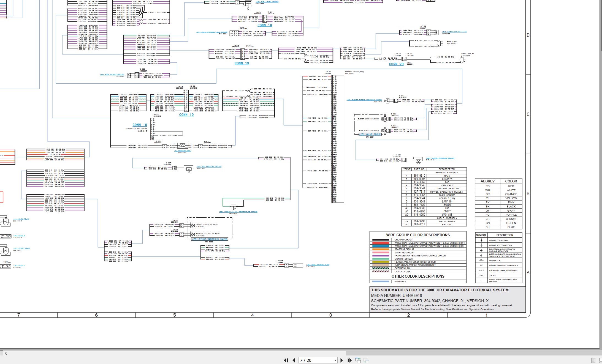
Task: Click the horizontal scrollbar track
Action: pos(176,353)
